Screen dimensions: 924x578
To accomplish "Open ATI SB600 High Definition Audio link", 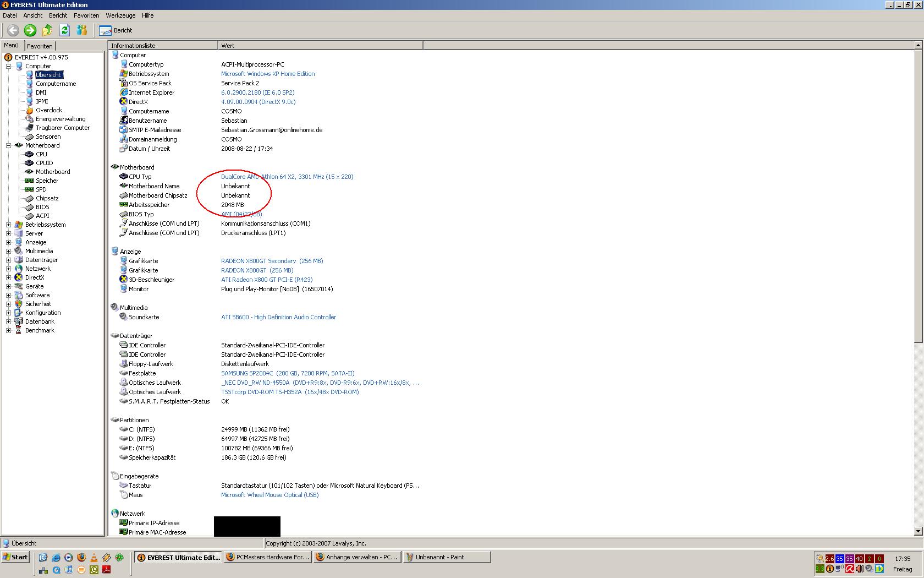I will pos(278,317).
